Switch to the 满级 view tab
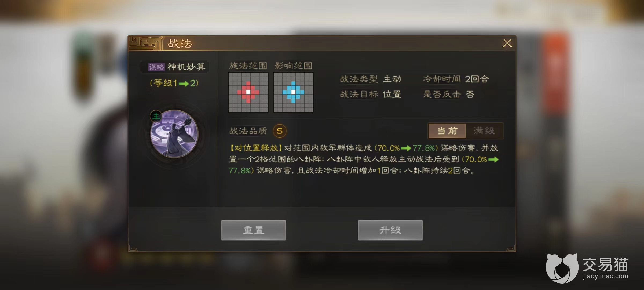The height and width of the screenshot is (290, 644). (484, 131)
